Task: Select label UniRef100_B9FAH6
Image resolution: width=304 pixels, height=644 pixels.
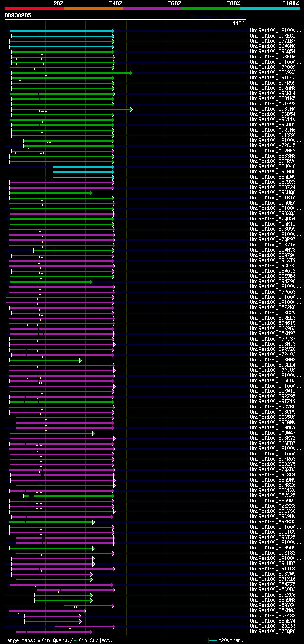Action: click(x=273, y=172)
